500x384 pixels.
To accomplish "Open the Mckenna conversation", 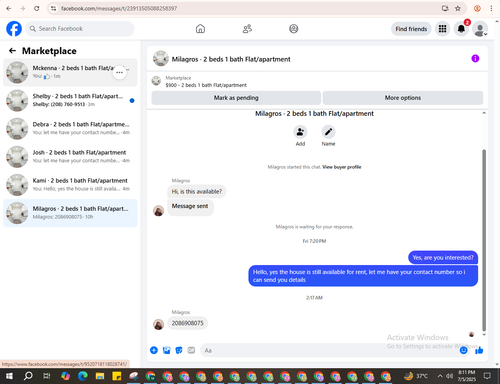I will (x=70, y=72).
